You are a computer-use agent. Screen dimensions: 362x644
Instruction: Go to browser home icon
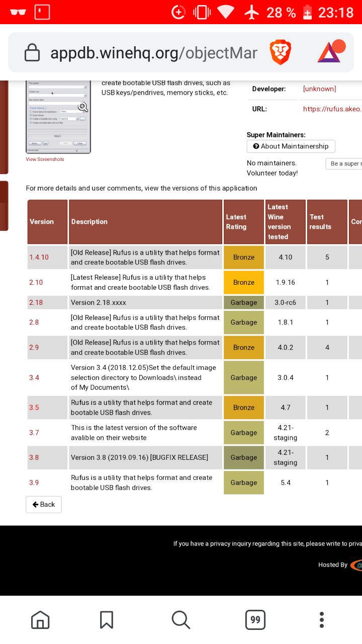[40, 620]
